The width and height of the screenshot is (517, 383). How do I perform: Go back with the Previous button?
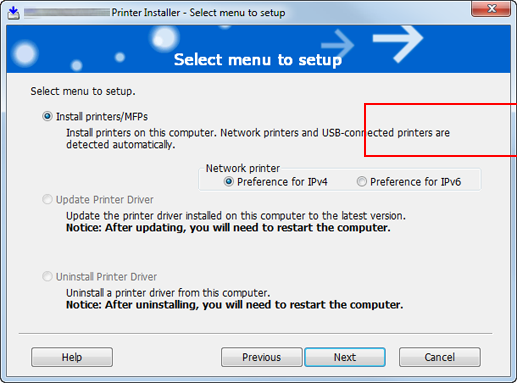coord(262,357)
